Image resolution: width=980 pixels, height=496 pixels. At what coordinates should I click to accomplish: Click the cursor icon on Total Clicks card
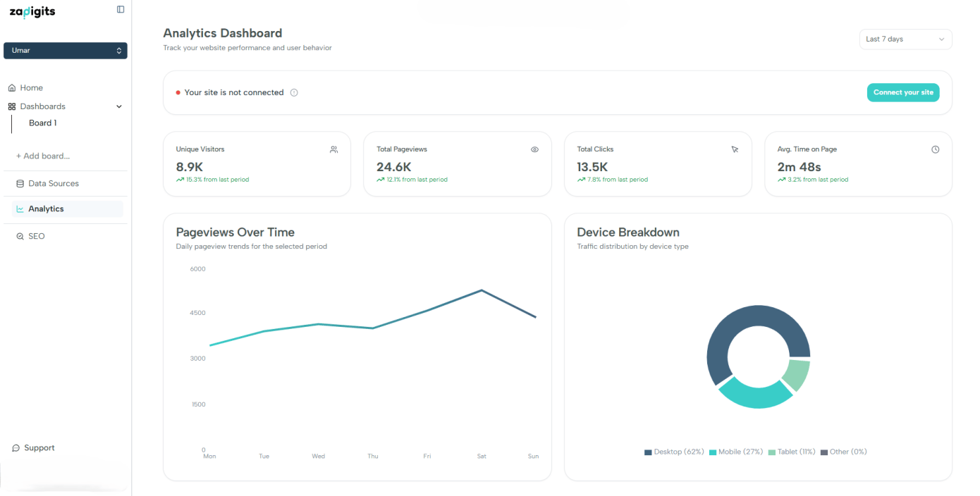[x=735, y=149]
